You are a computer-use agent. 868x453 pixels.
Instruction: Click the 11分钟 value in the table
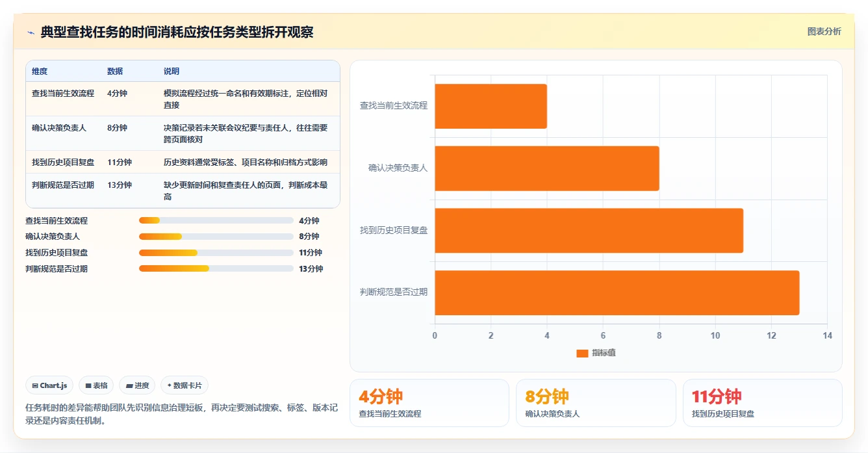click(x=120, y=162)
